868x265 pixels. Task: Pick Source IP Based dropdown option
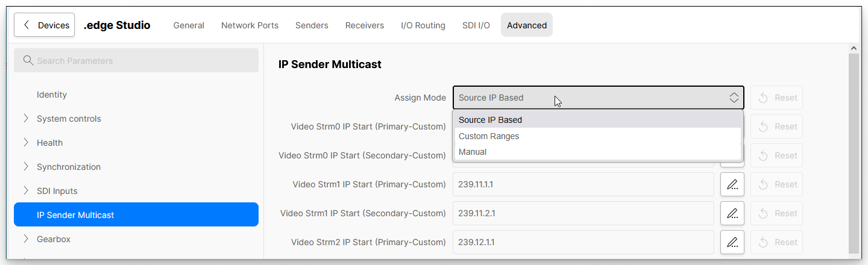tap(490, 120)
